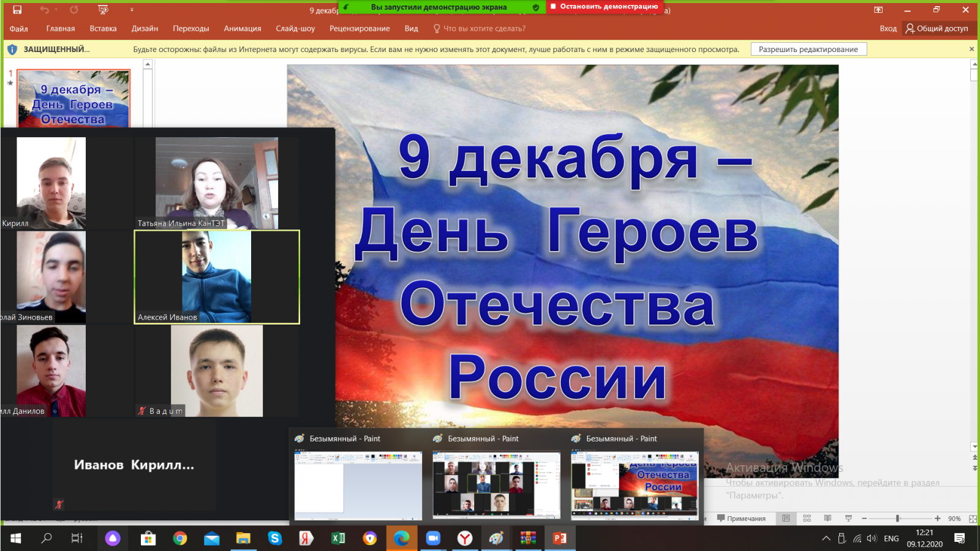Switch to Reading view icon
The width and height of the screenshot is (980, 551).
(827, 519)
